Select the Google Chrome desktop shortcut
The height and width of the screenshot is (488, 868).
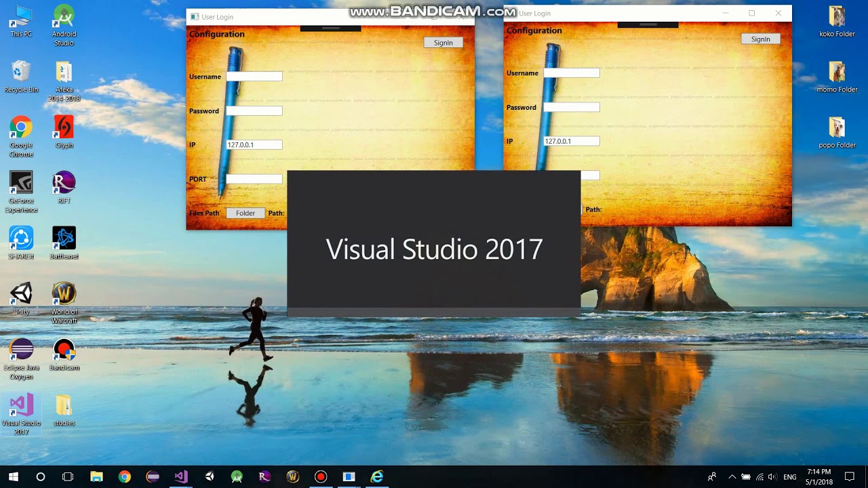click(21, 136)
